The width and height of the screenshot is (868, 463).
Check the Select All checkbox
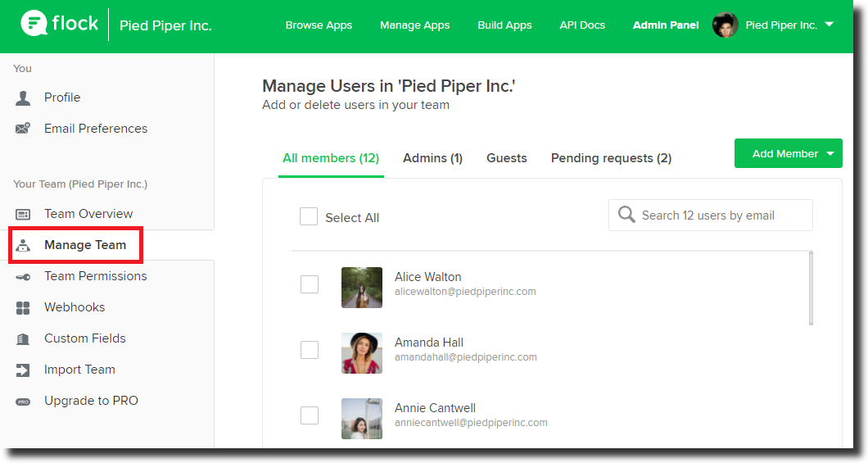[309, 216]
